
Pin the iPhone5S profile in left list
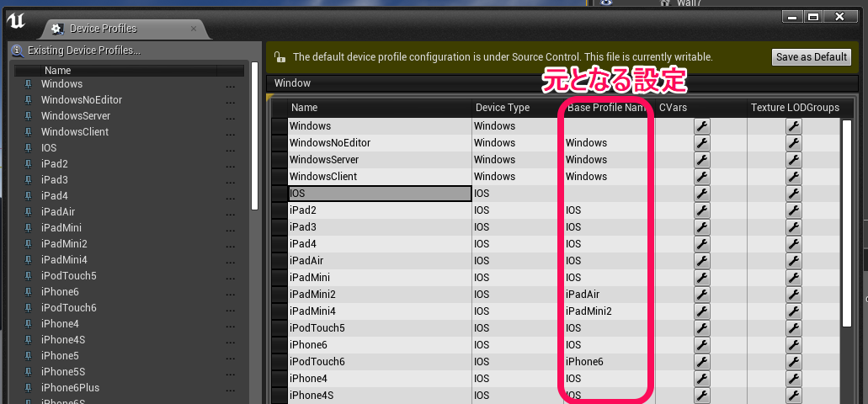click(x=29, y=372)
